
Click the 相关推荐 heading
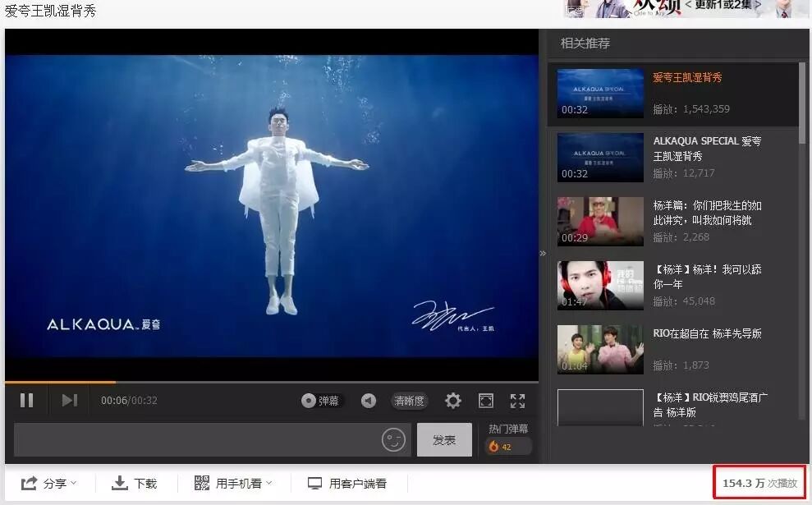(x=585, y=43)
